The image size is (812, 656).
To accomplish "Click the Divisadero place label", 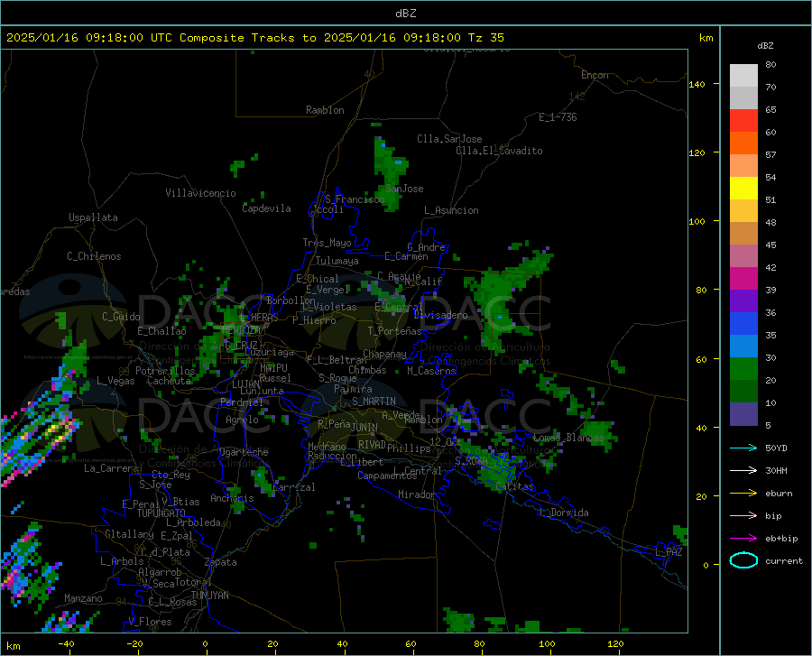I will tap(440, 315).
